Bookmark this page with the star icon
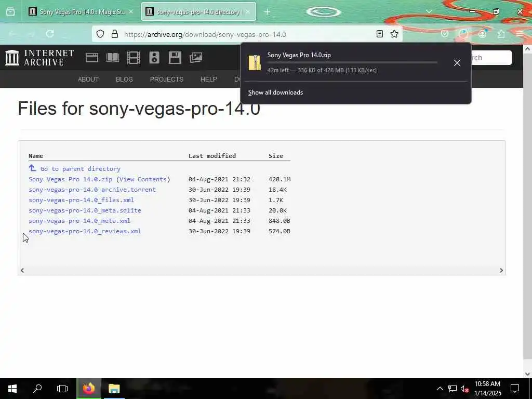 coord(394,34)
